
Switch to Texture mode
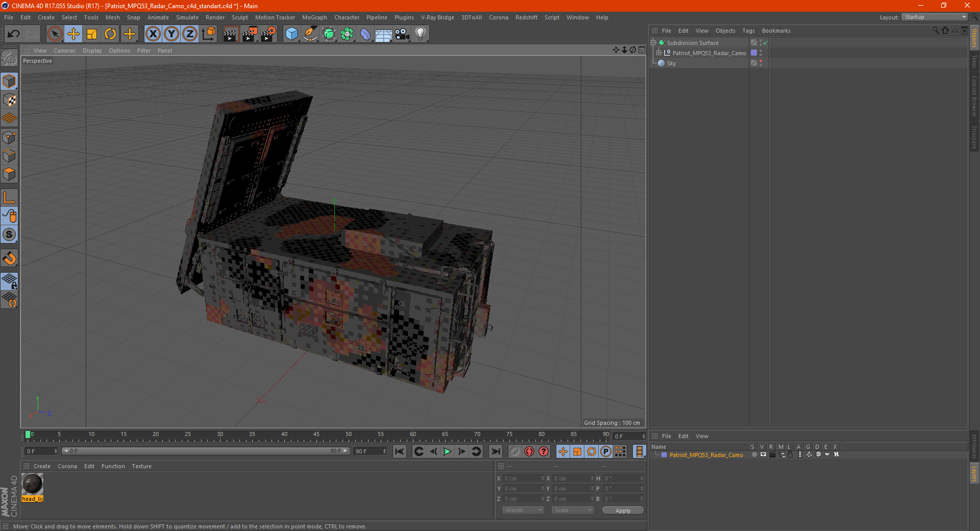coord(9,100)
